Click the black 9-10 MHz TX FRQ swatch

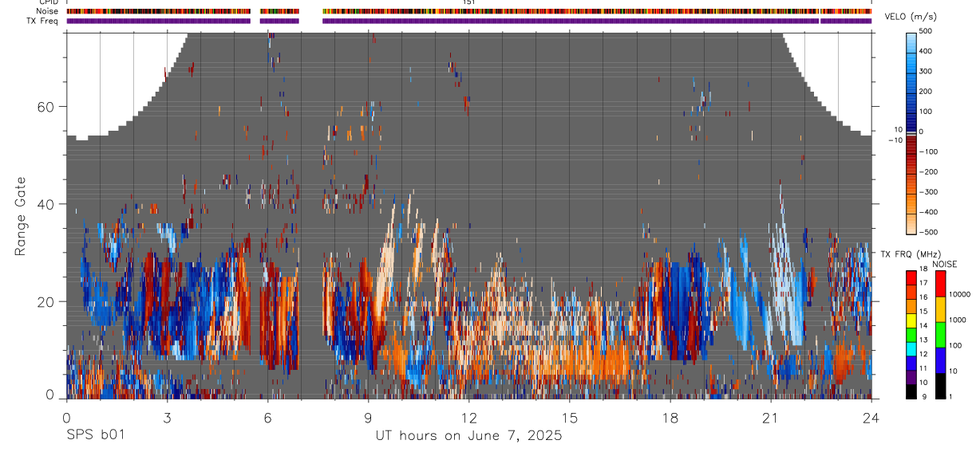pos(911,391)
